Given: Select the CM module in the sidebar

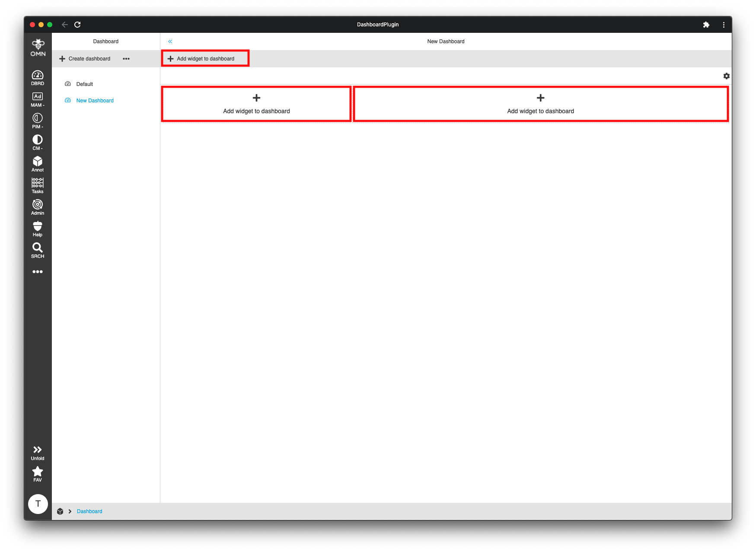Looking at the screenshot, I should point(38,142).
